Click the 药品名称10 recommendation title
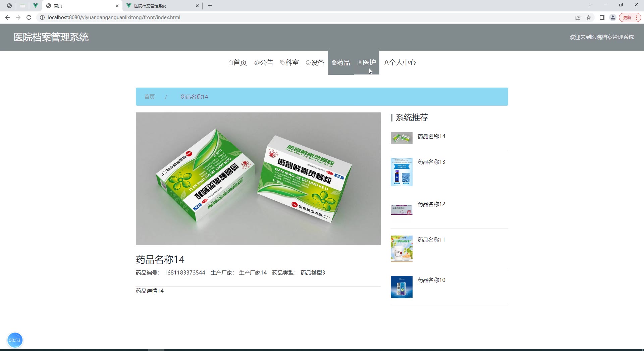This screenshot has width=644, height=351. pos(431,280)
